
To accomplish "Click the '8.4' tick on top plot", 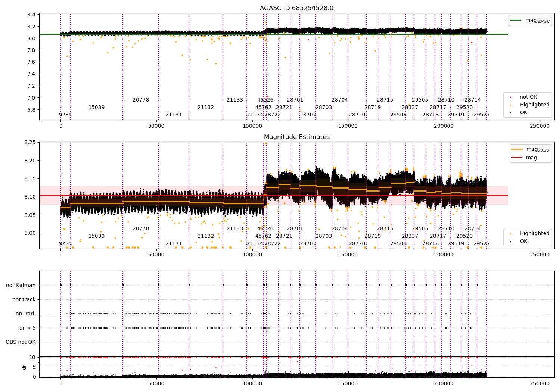I will (32, 15).
